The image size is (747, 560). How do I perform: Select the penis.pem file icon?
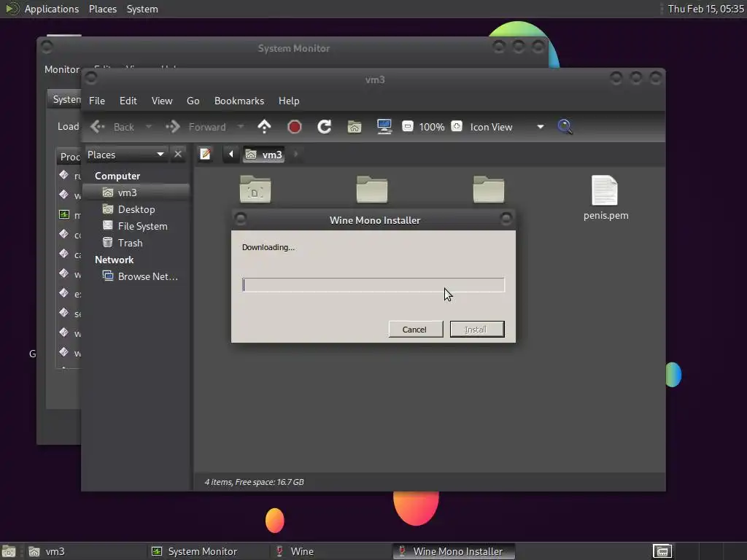[x=605, y=190]
